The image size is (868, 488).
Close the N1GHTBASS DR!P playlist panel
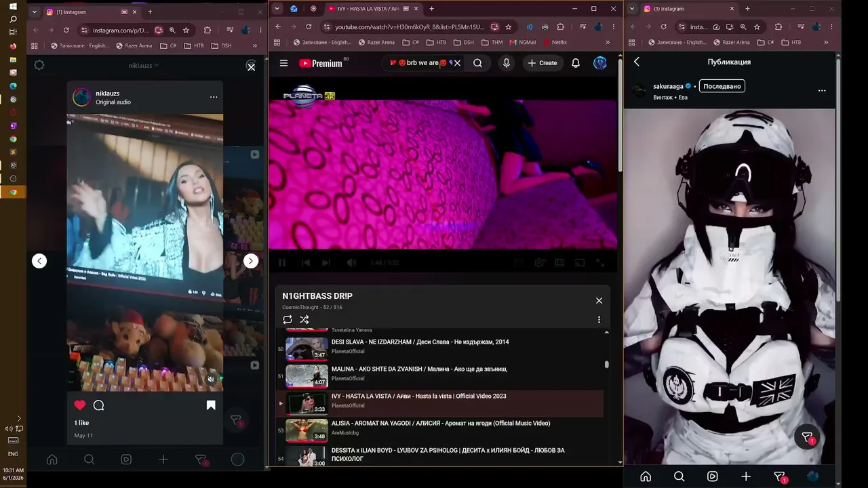point(599,300)
